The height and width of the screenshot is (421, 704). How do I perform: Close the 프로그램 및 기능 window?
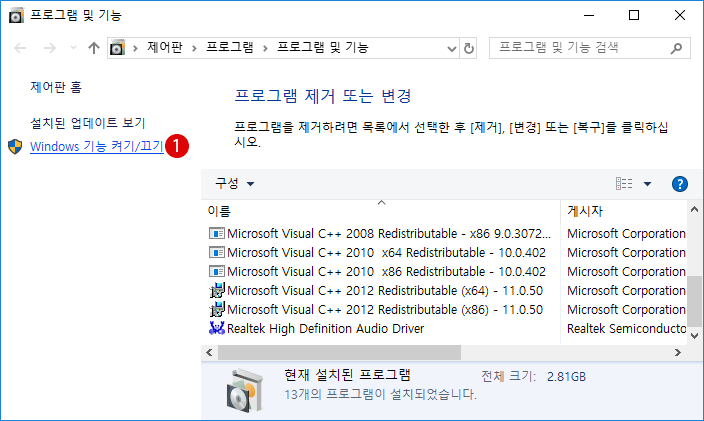(680, 15)
